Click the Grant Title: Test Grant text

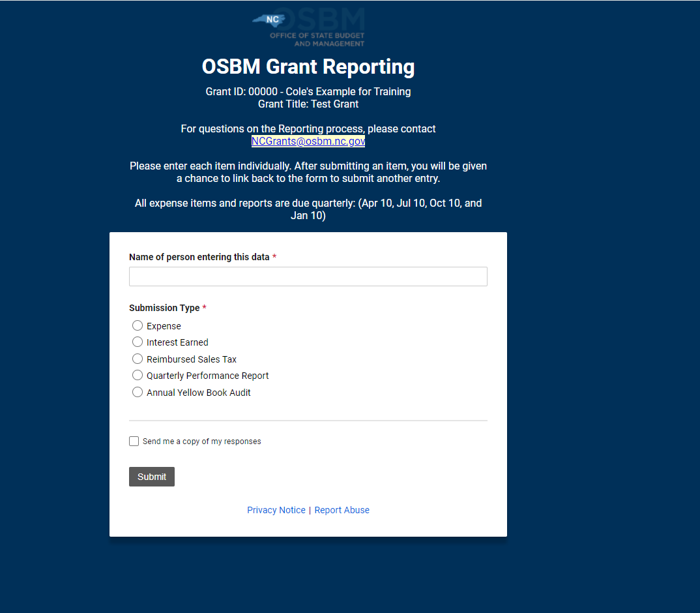(x=308, y=104)
